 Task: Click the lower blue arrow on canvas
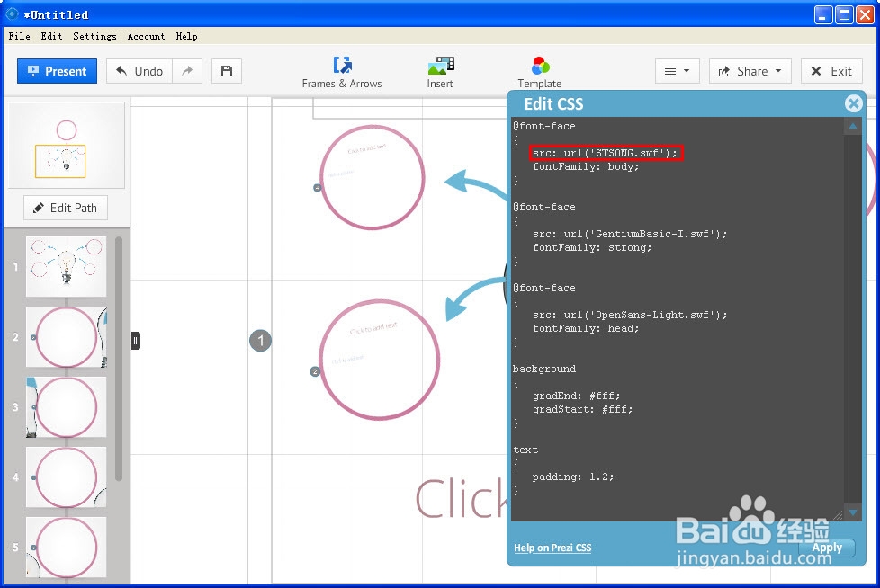[475, 298]
